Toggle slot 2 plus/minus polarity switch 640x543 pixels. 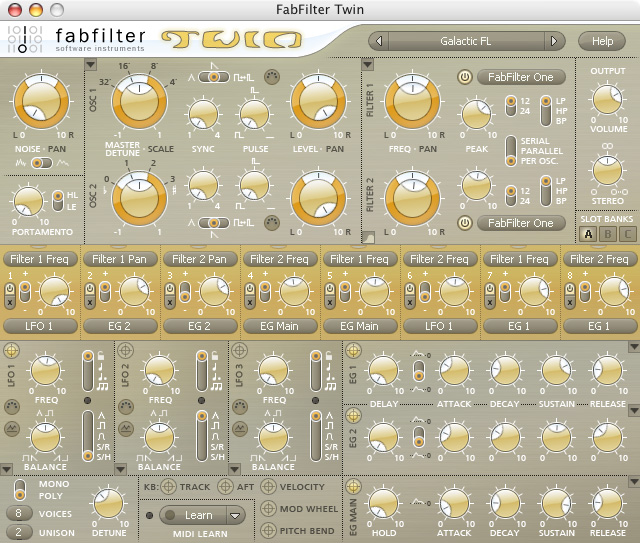105,292
